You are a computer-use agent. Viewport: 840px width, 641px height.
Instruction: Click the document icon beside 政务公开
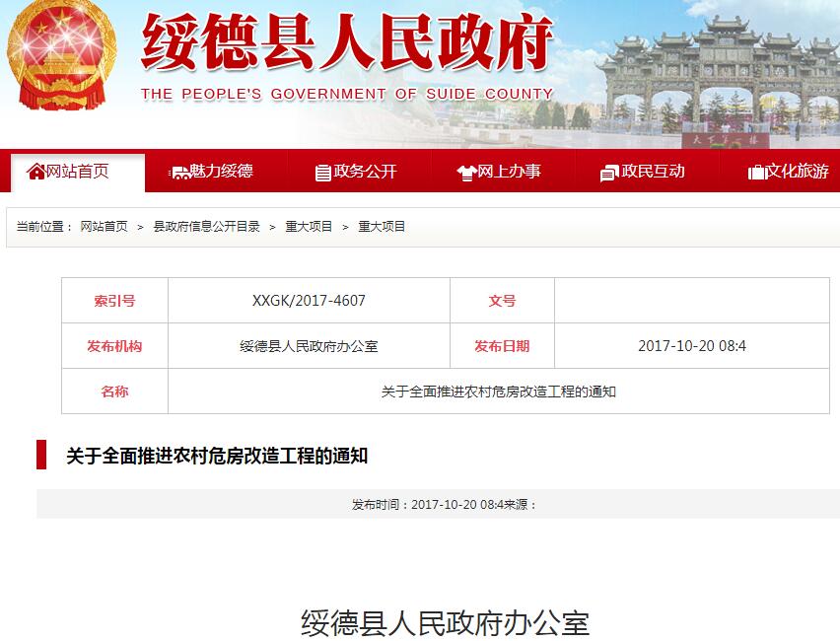322,173
